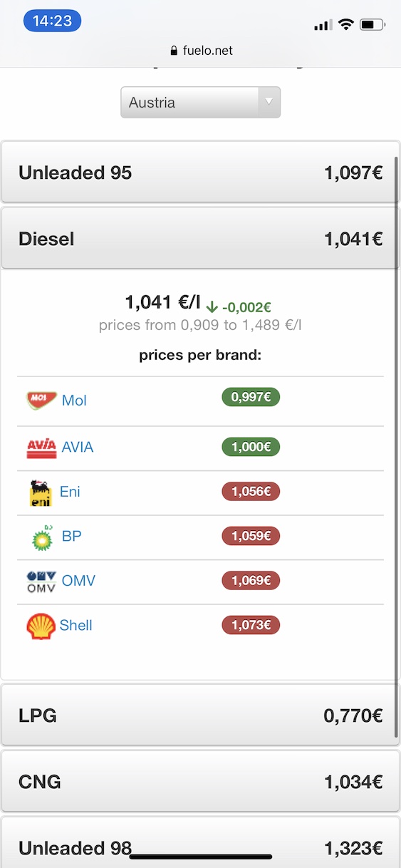Tap the lock icon beside fuelo.net

click(173, 51)
